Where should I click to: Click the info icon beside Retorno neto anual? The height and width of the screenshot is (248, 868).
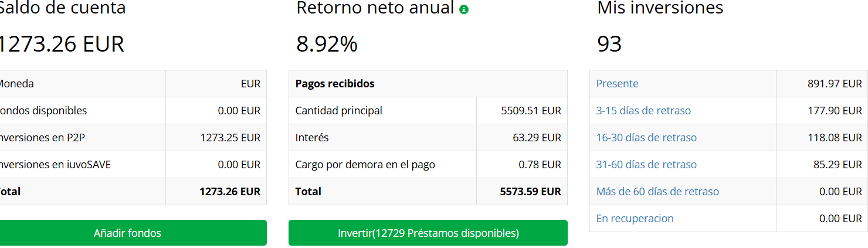pyautogui.click(x=464, y=9)
